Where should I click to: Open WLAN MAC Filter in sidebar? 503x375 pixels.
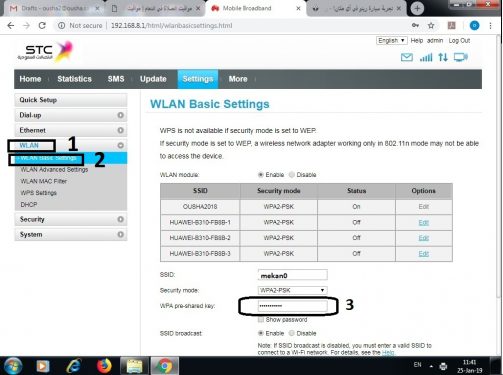coord(44,181)
